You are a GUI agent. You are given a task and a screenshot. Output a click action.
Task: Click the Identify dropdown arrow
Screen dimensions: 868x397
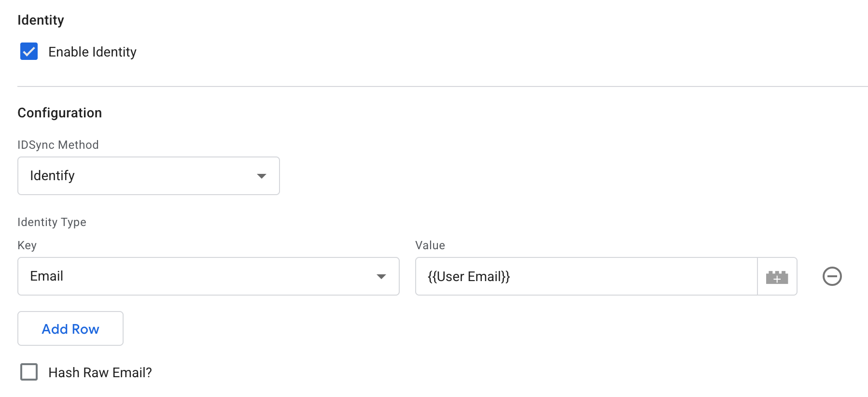[x=262, y=176]
